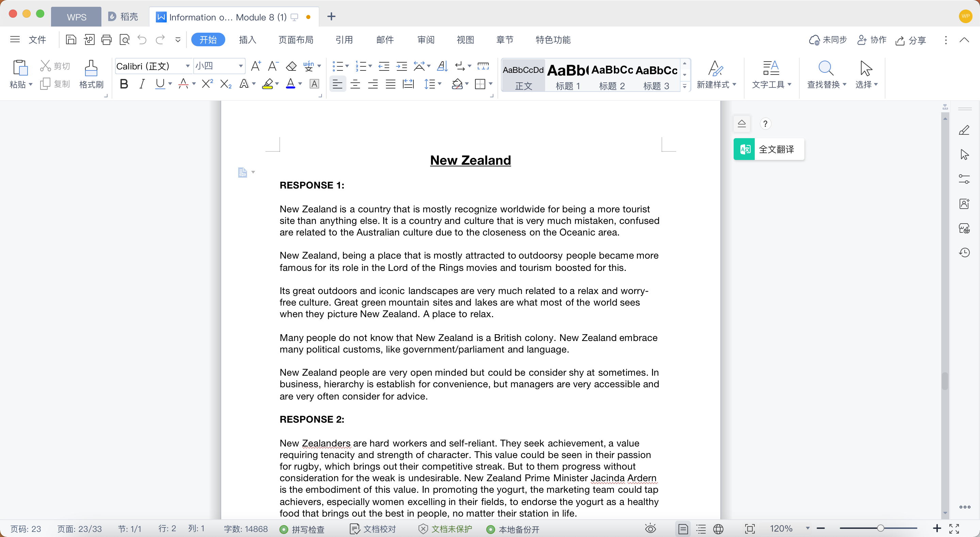The width and height of the screenshot is (980, 537).
Task: Expand the styles gallery
Action: click(684, 86)
